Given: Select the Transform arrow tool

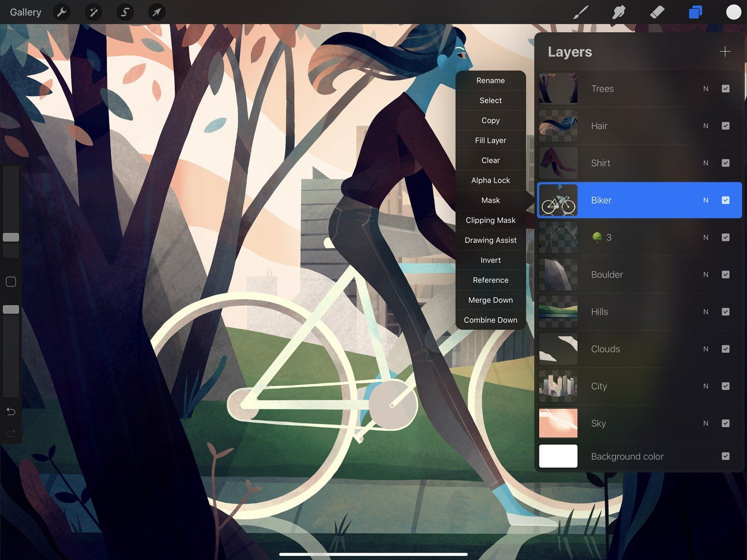Looking at the screenshot, I should point(157,12).
